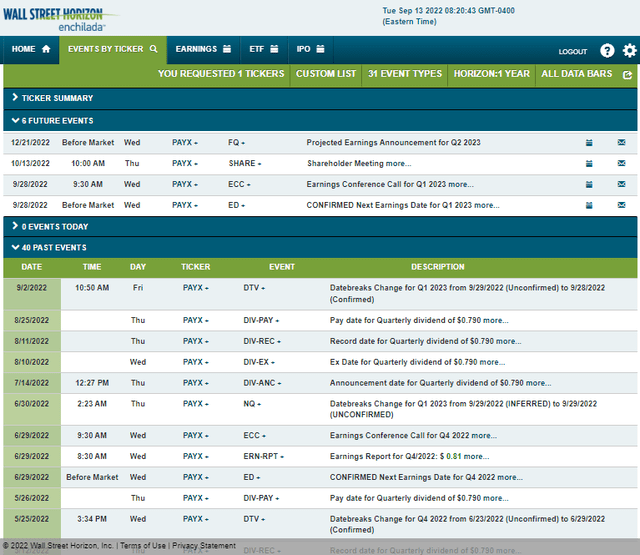Screen dimensions: 640x555
Task: Go to the Home tab
Action: click(x=31, y=49)
